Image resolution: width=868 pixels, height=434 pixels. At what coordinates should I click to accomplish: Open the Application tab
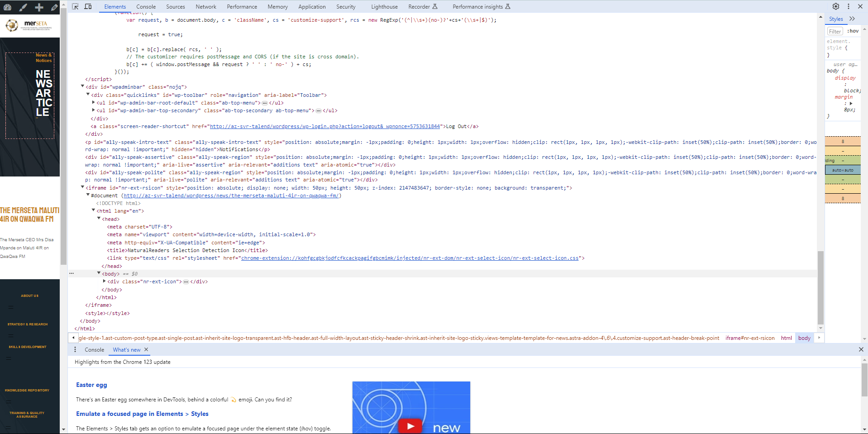(x=312, y=7)
